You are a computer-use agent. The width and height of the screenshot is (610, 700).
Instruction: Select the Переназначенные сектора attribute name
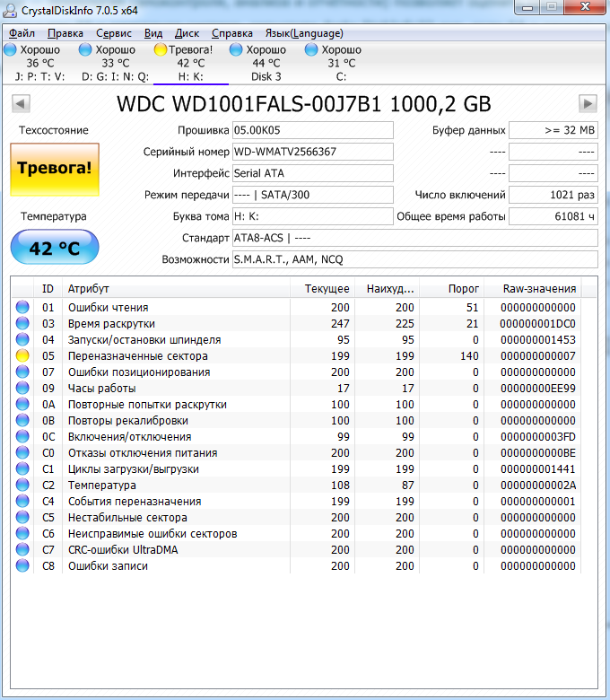pos(138,356)
